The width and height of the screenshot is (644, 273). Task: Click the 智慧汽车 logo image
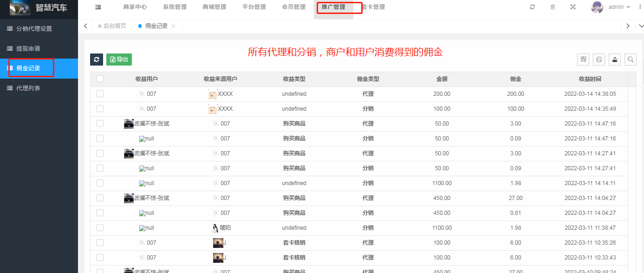click(x=20, y=8)
